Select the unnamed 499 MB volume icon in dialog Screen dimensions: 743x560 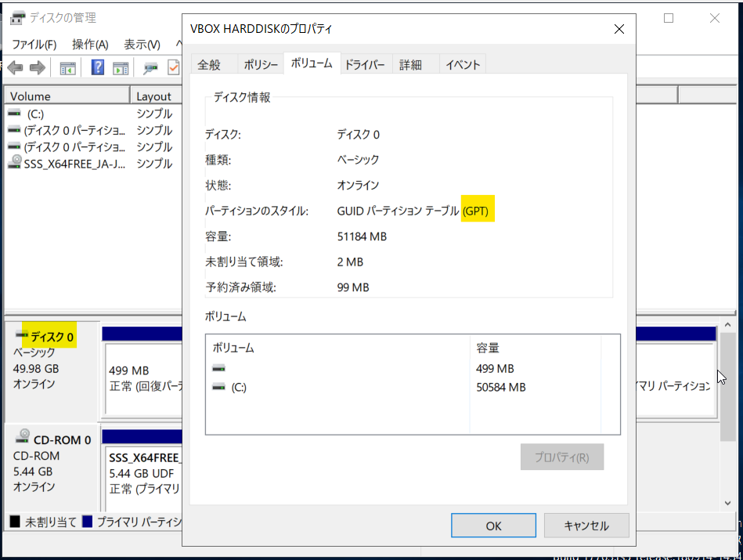coord(218,368)
